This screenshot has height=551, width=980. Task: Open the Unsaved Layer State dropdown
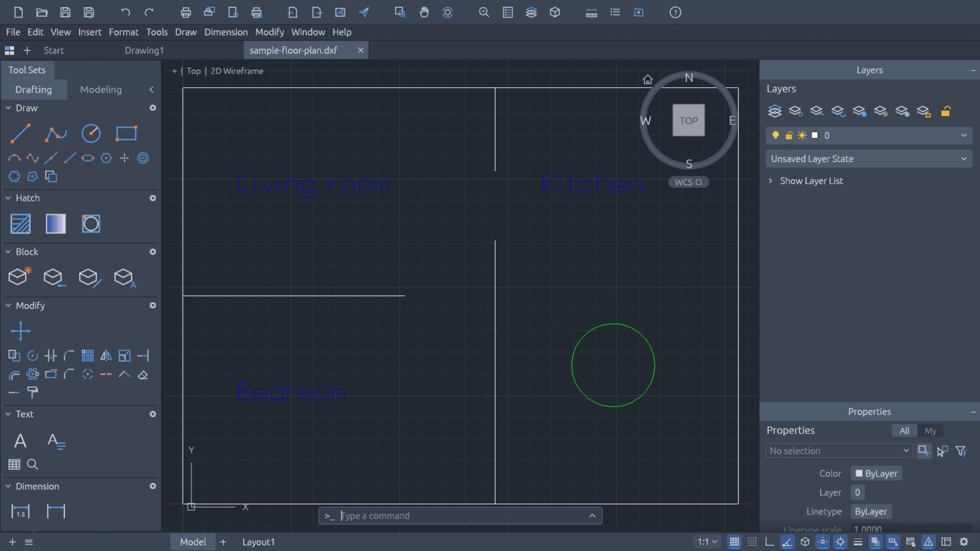coord(869,159)
